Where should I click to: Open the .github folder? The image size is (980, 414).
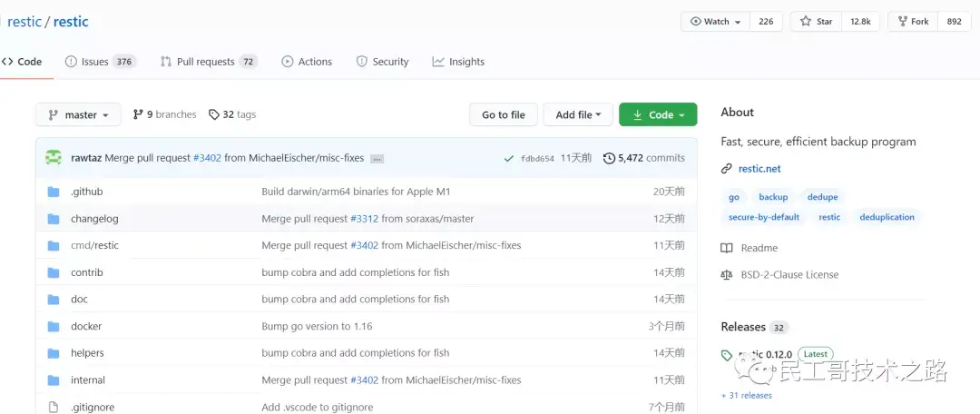87,192
